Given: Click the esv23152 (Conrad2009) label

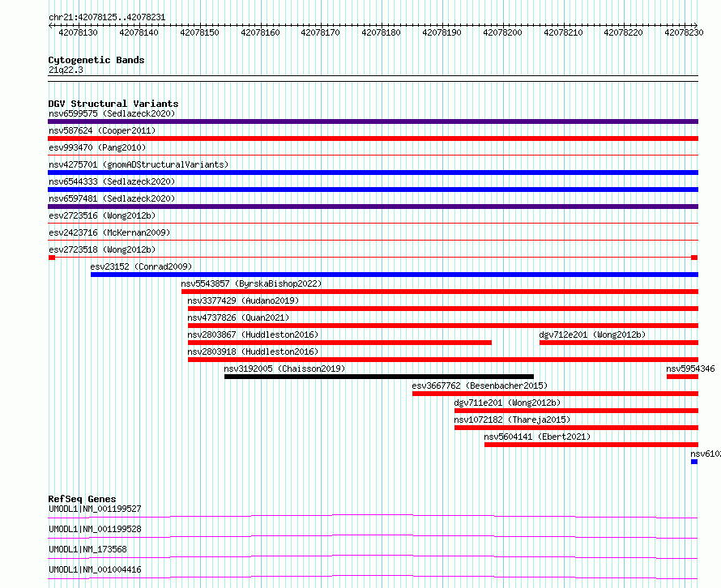Looking at the screenshot, I should 141,266.
